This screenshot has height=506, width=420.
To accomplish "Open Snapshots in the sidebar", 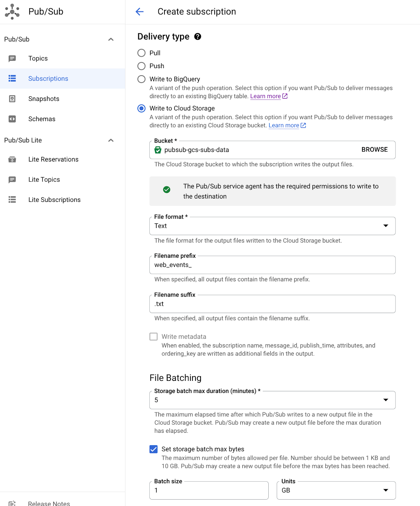I will pos(62,99).
